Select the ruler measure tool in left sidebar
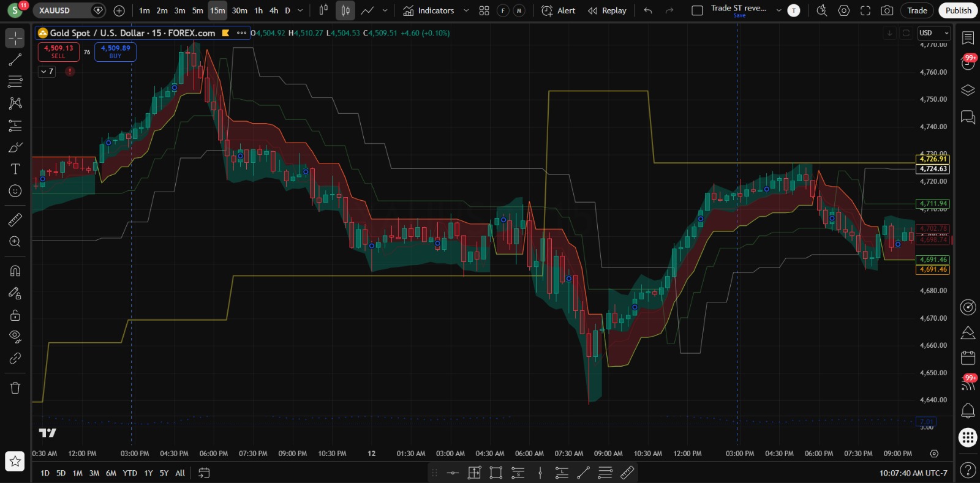The width and height of the screenshot is (980, 483). tap(15, 220)
